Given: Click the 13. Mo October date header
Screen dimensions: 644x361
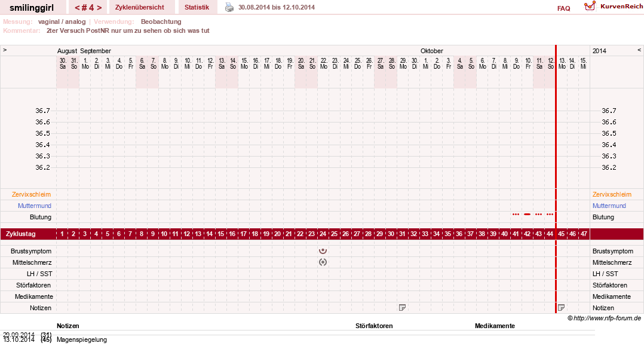Looking at the screenshot, I should (x=562, y=64).
